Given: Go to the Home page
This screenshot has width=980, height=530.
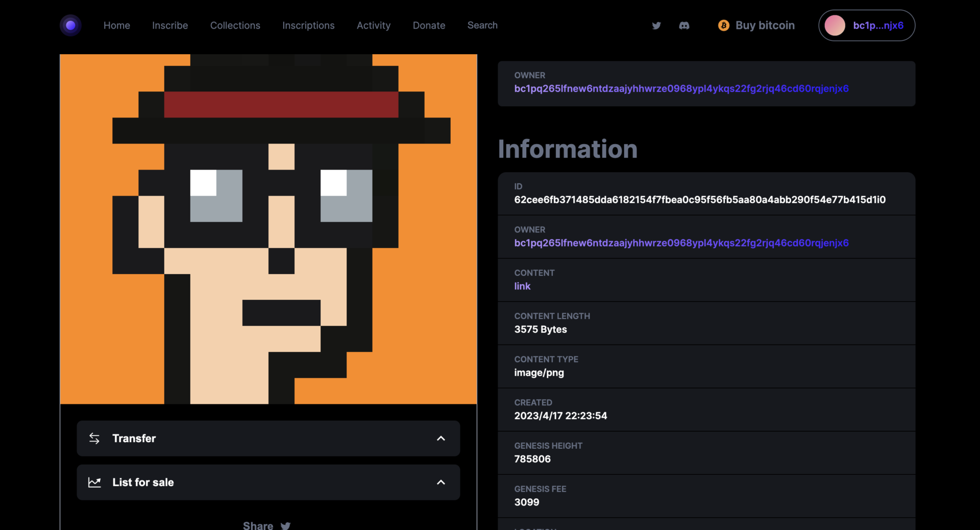Looking at the screenshot, I should [117, 26].
